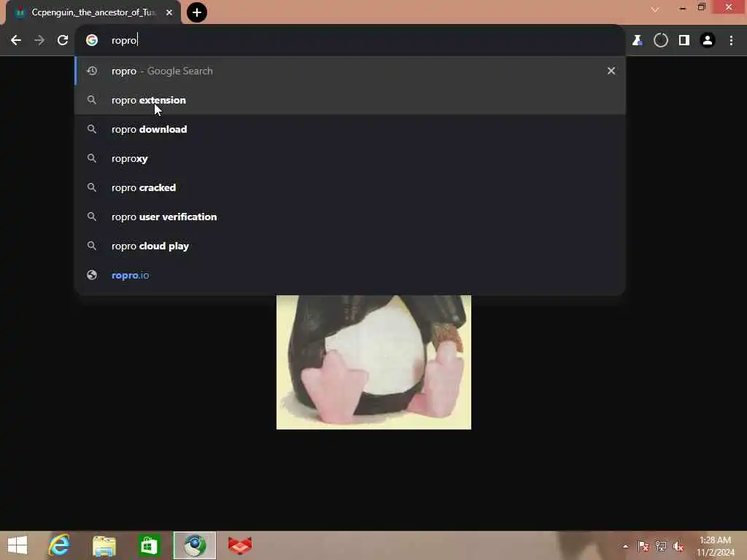Click search icon beside 'ropro user verification'
The width and height of the screenshot is (747, 560).
click(x=92, y=217)
